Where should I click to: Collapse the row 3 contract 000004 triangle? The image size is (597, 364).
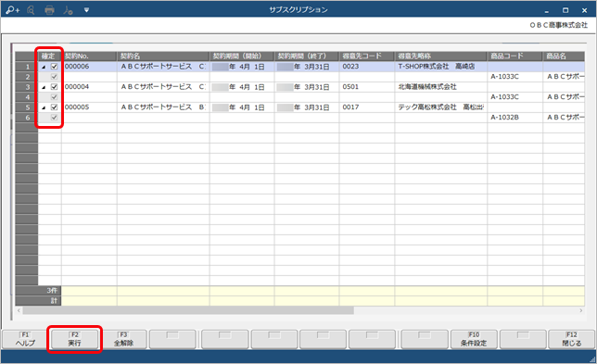coord(44,87)
